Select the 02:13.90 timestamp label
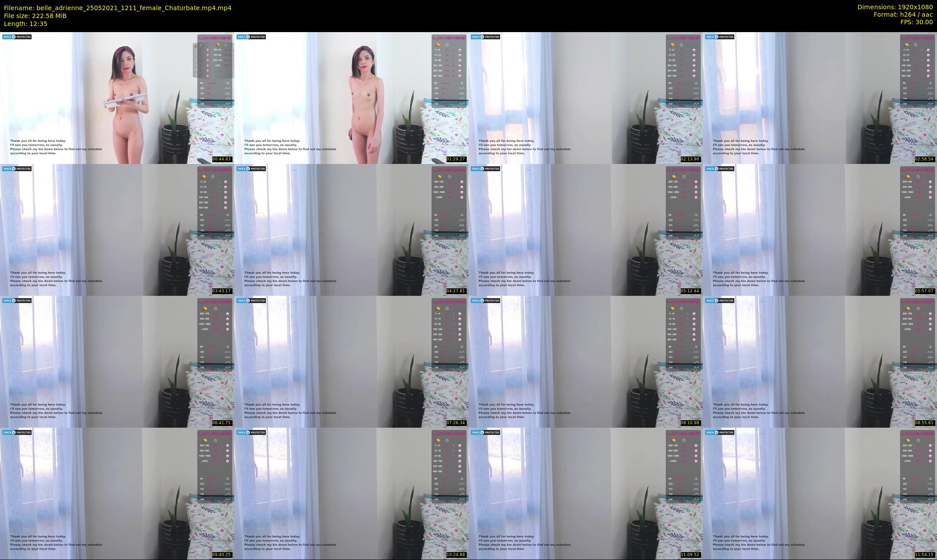This screenshot has height=560, width=937. (x=690, y=159)
